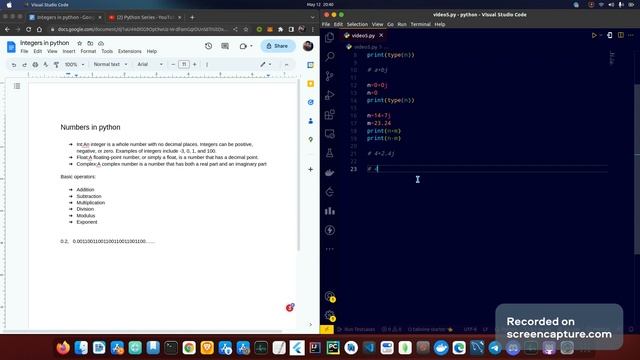The image size is (640, 360).
Task: Open document outline in Google Docs
Action: (x=17, y=86)
